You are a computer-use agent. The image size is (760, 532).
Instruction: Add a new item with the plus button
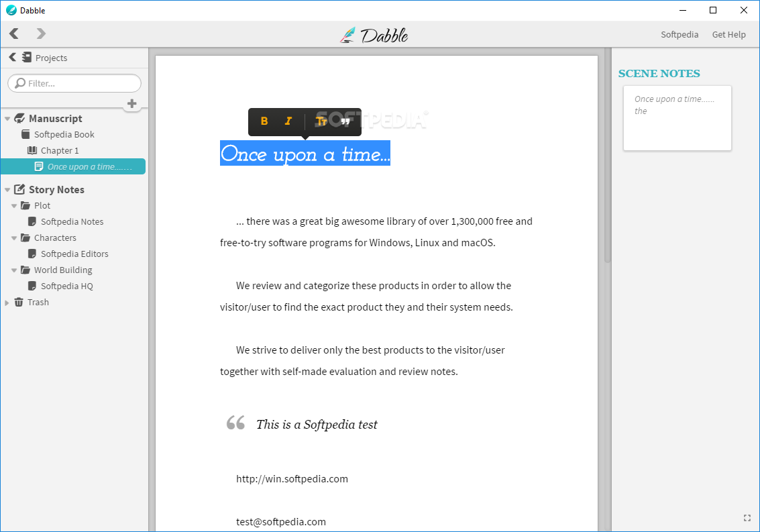[x=132, y=104]
